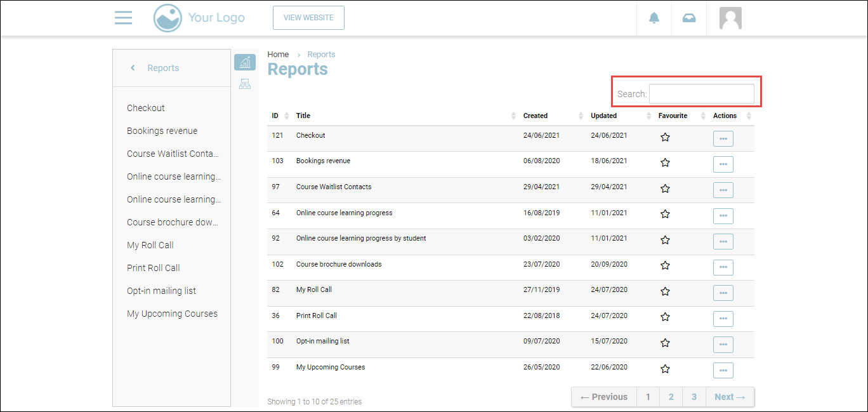868x412 pixels.
Task: Click the VIEW WEBSITE button
Action: 308,18
